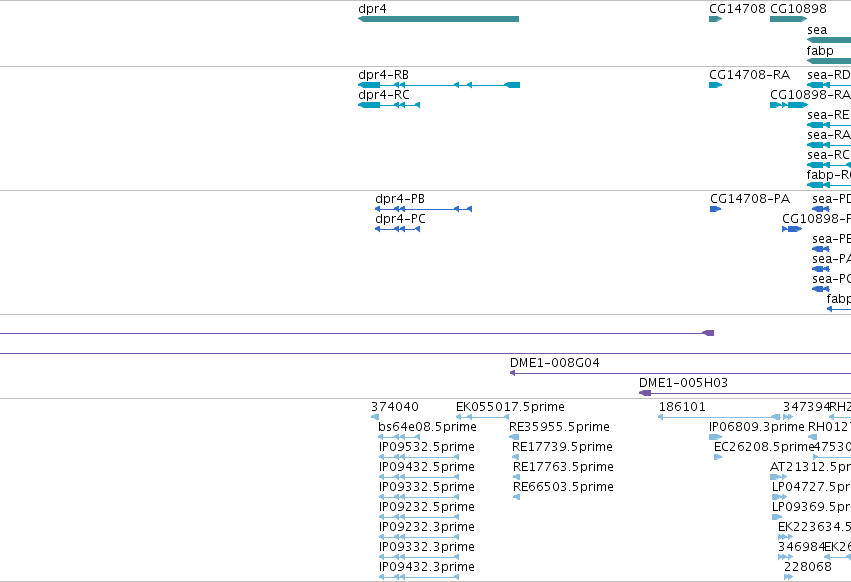This screenshot has height=582, width=851.
Task: Select the EK055017.5prime EST feature
Action: (x=482, y=417)
